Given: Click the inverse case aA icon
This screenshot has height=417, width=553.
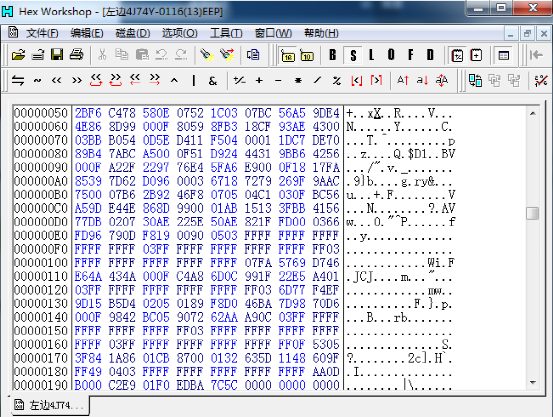Looking at the screenshot, I should coord(442,81).
